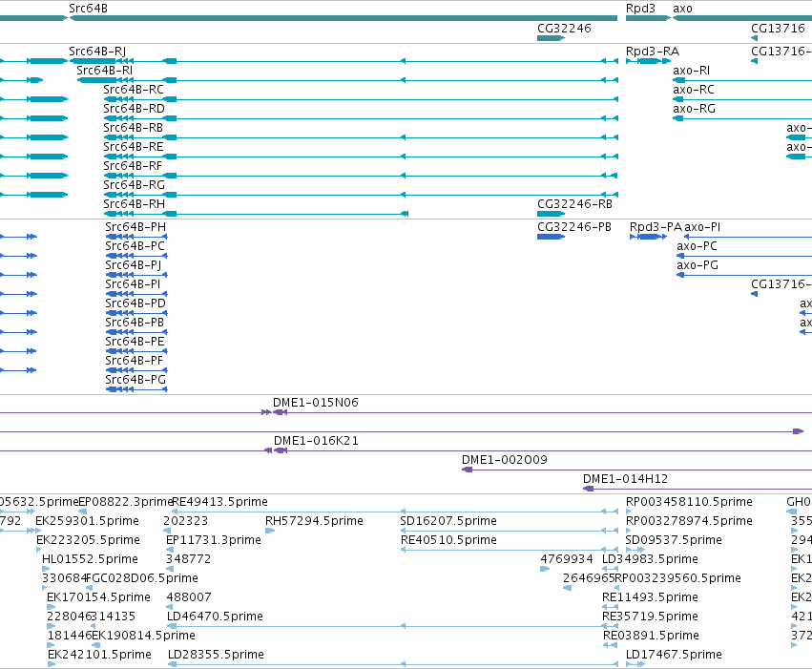812x669 pixels.
Task: Select the axo-PG protein
Action: 744,275
